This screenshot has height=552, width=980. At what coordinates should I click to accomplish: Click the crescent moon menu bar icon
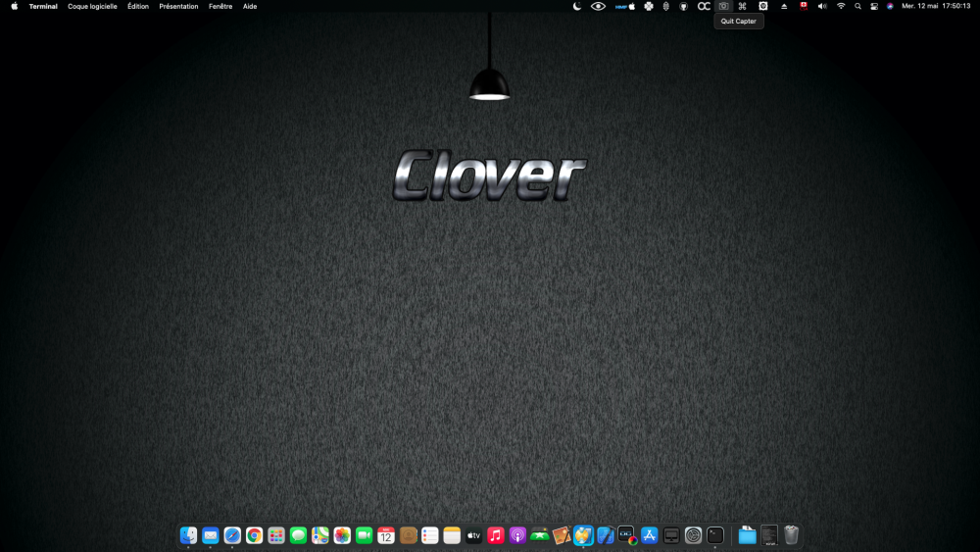[x=577, y=6]
